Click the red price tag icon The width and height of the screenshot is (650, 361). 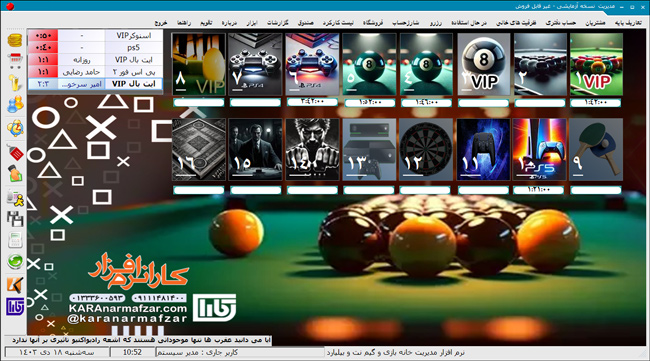(x=15, y=152)
